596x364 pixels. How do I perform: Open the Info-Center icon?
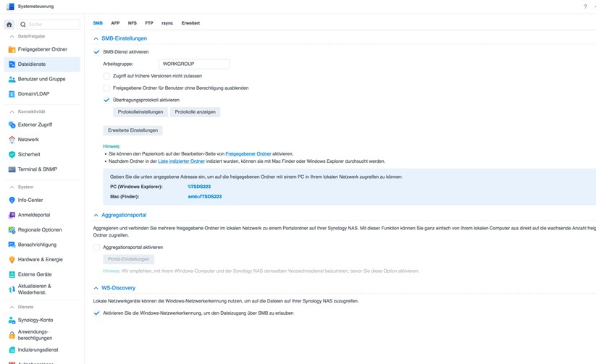tap(12, 200)
